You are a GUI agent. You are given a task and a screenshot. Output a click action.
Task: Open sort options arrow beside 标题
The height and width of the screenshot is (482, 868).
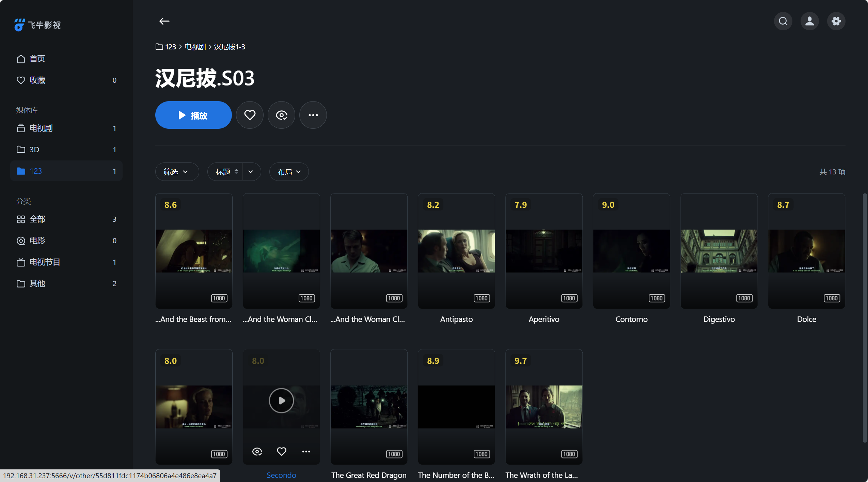[251, 172]
